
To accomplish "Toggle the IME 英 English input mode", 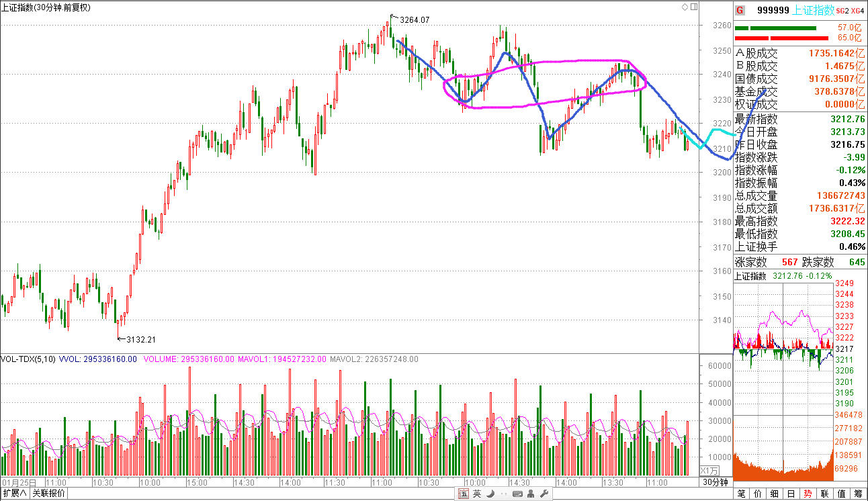I will [476, 494].
